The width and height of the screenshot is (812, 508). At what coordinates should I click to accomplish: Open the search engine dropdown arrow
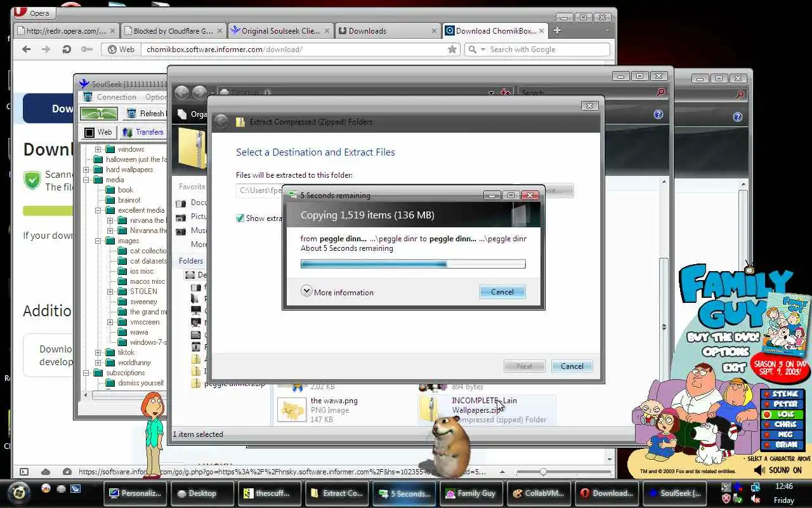point(483,50)
